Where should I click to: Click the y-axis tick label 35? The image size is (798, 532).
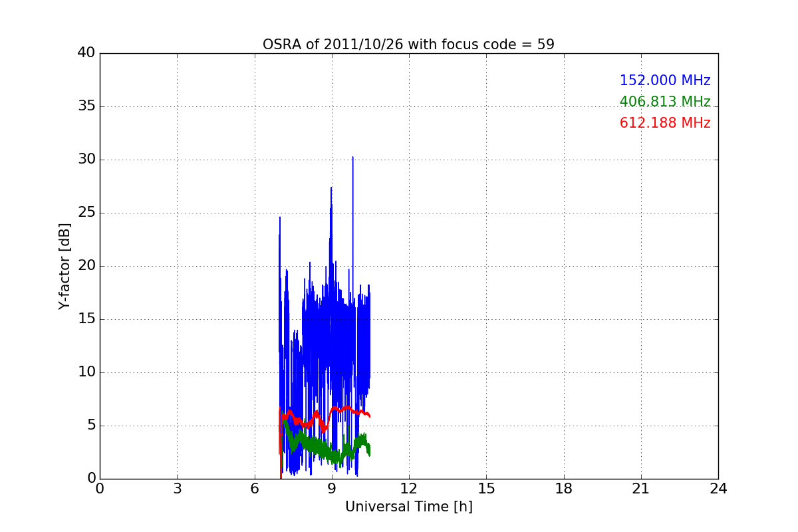click(86, 106)
